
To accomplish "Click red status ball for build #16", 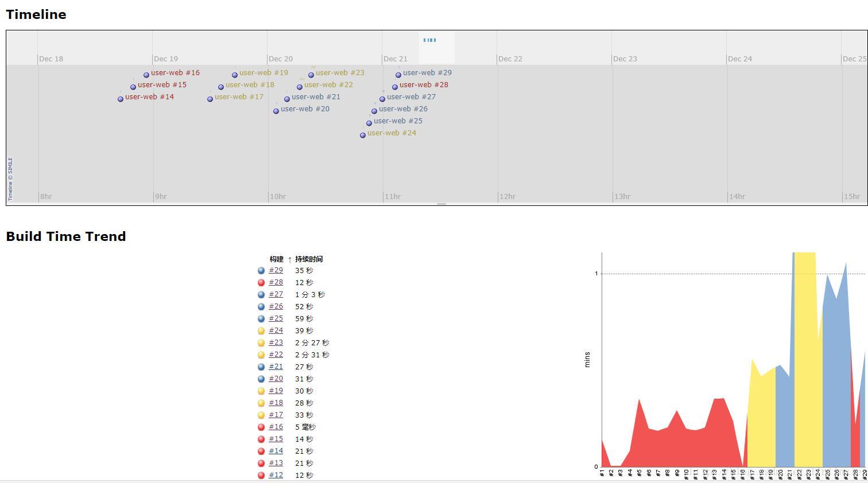I will pos(261,427).
